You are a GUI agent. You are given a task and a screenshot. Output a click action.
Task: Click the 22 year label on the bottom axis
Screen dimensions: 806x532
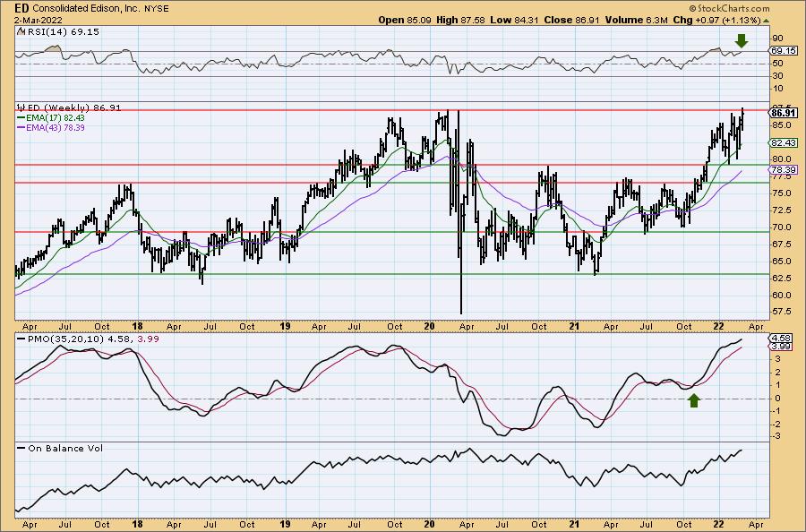tap(718, 524)
